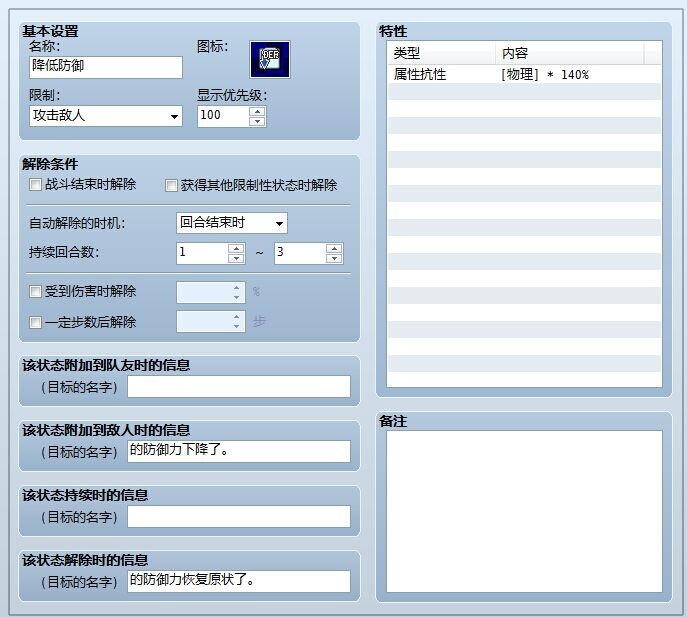The width and height of the screenshot is (687, 617).
Task: Click the 该状态持续时的信息 text field
Action: click(239, 516)
